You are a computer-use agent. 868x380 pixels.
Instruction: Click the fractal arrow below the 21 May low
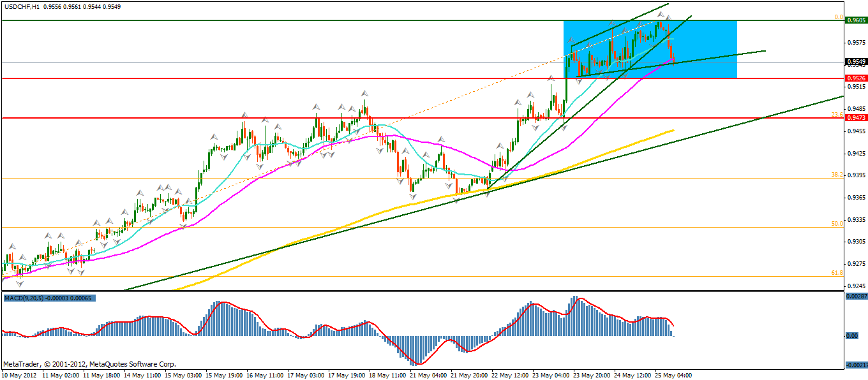[413, 196]
